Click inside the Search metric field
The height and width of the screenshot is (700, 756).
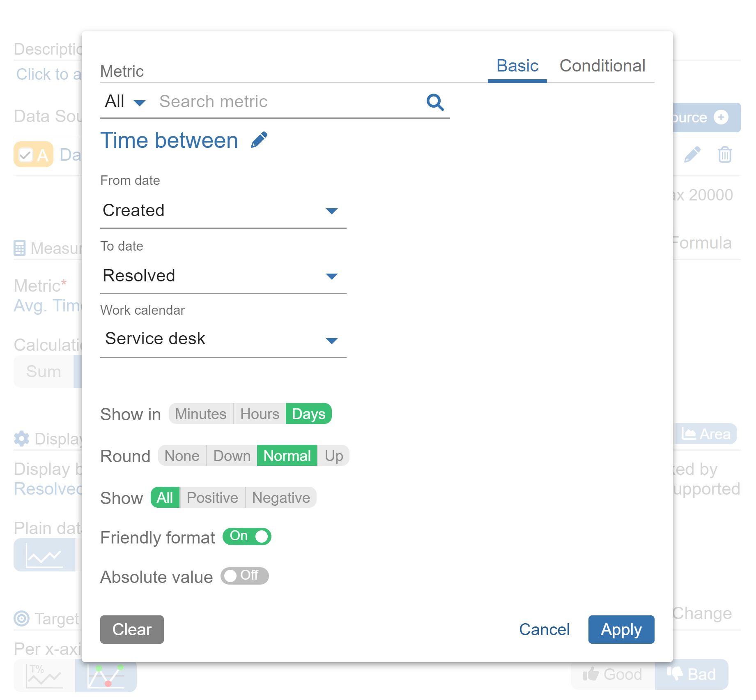pyautogui.click(x=267, y=101)
